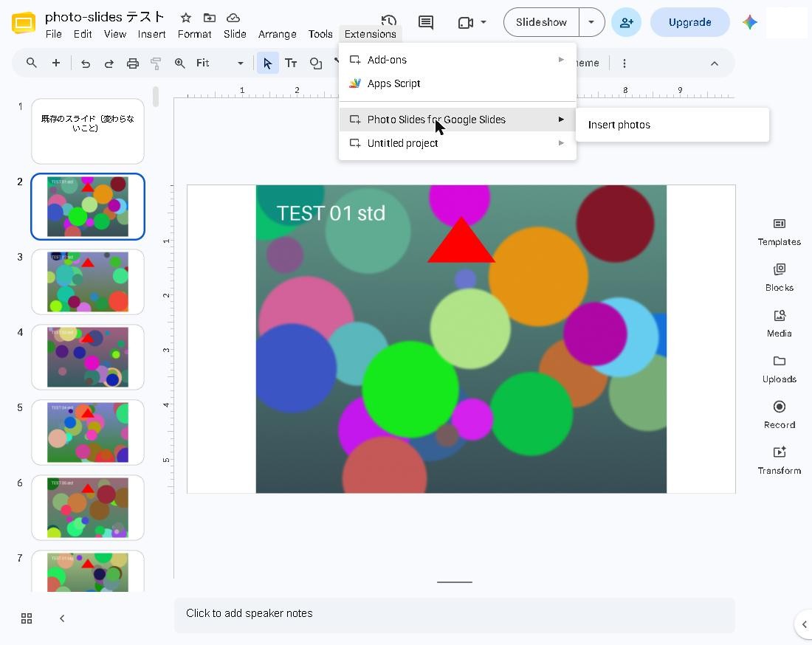The width and height of the screenshot is (812, 645).
Task: Hide the menus caret
Action: tap(714, 63)
